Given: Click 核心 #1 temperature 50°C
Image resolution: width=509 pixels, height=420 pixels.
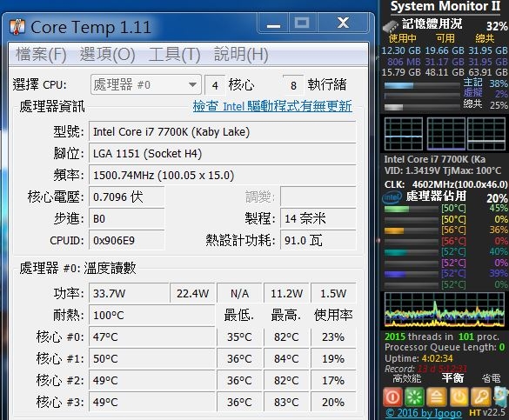Looking at the screenshot, I should pyautogui.click(x=151, y=359).
